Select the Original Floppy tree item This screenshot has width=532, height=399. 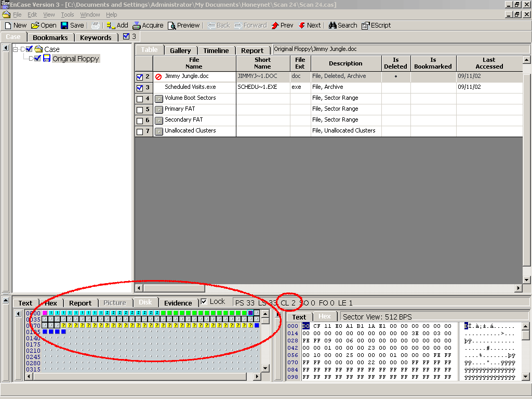pos(76,58)
